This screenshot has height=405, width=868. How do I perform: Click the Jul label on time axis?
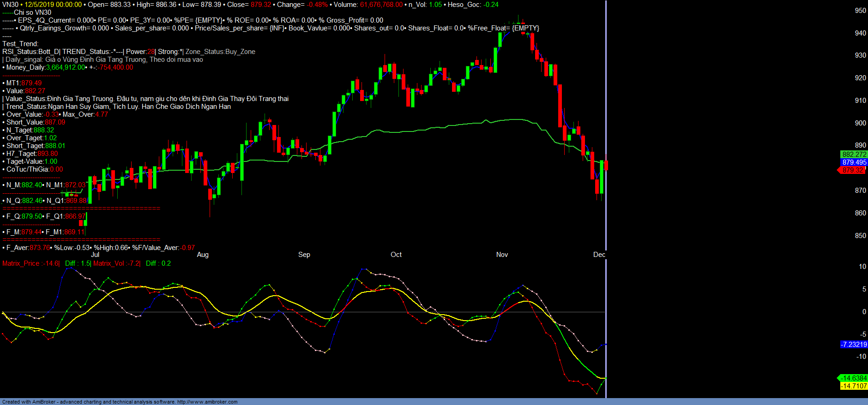[95, 255]
